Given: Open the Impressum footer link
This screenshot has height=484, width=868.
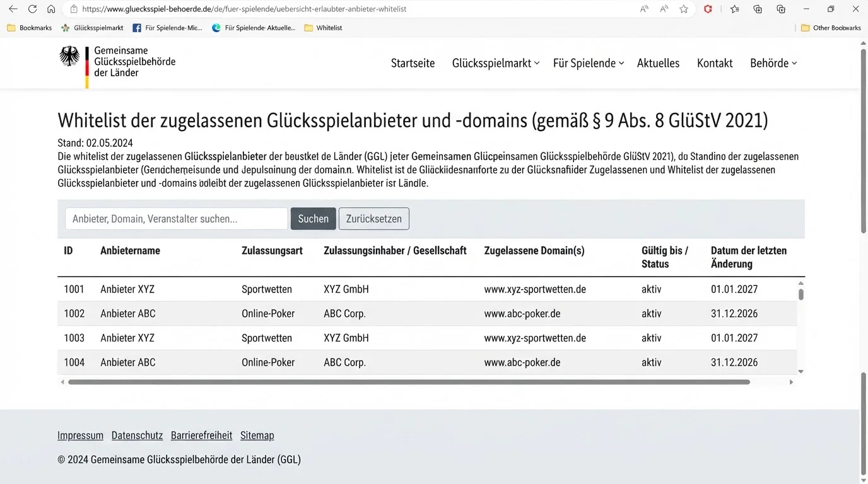Looking at the screenshot, I should click(x=80, y=435).
